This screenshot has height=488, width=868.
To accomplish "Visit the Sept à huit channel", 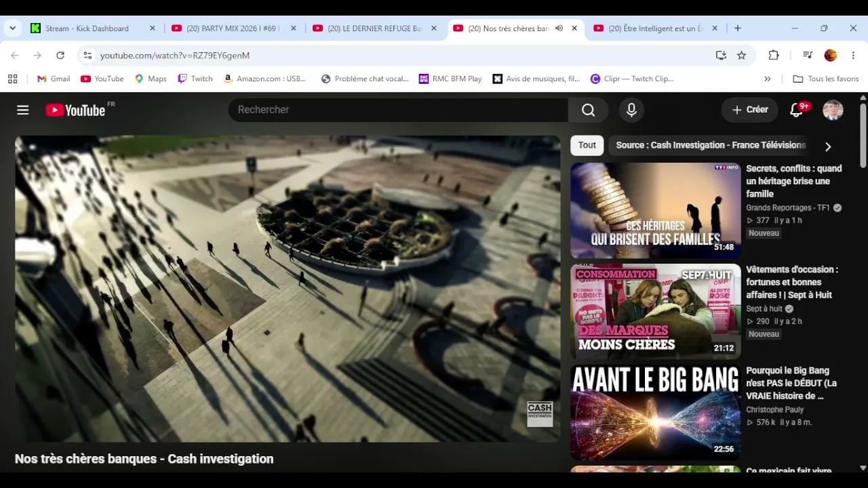I will coord(764,309).
